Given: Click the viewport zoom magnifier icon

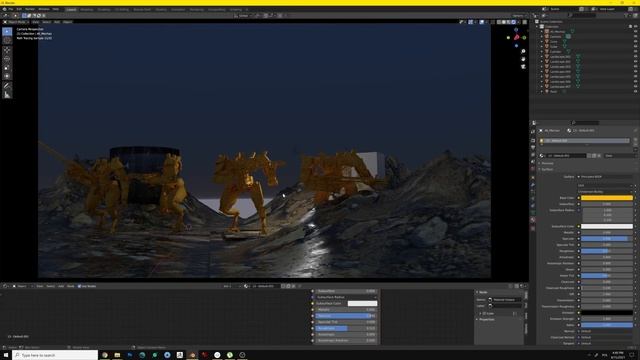Looking at the screenshot, I should [523, 51].
